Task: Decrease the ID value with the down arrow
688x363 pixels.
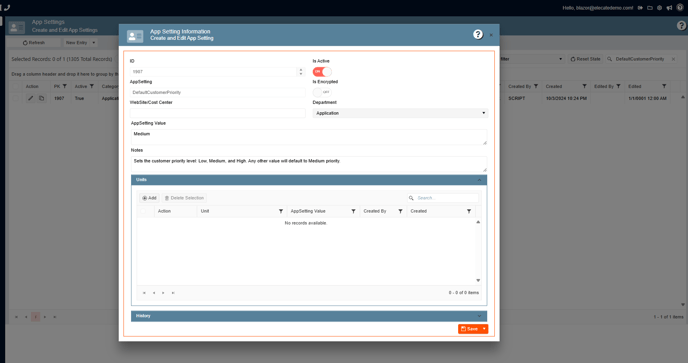Action: (301, 74)
